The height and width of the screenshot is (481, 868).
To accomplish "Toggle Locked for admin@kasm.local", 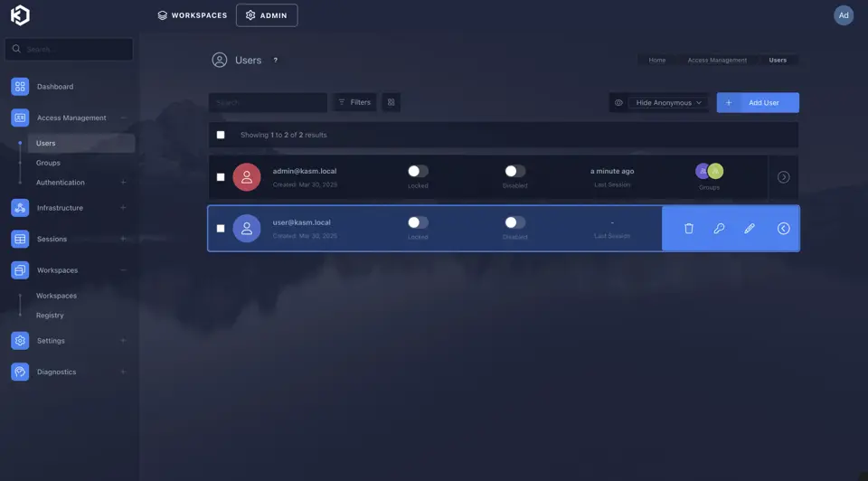I will [x=418, y=171].
